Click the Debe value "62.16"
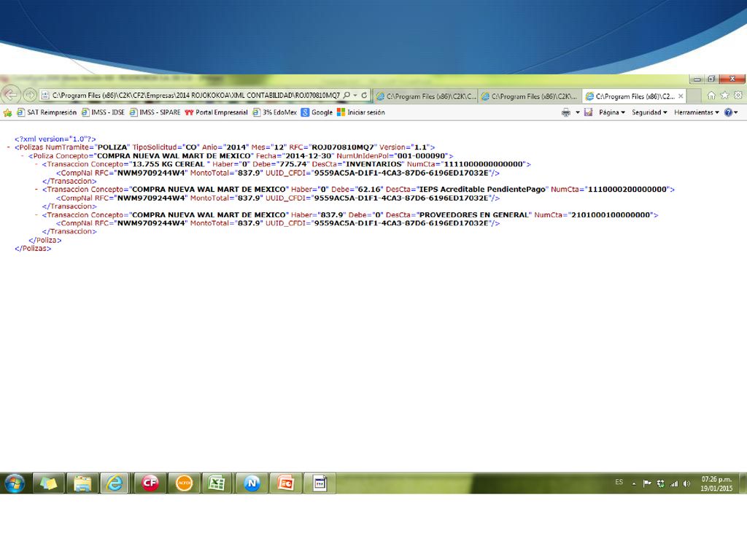Viewport: 747px width, 560px height. (x=369, y=190)
